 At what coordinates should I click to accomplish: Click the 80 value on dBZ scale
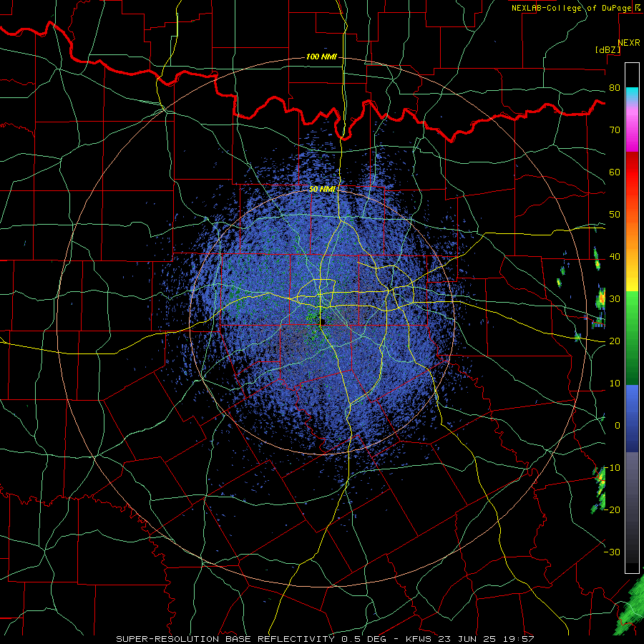[615, 88]
